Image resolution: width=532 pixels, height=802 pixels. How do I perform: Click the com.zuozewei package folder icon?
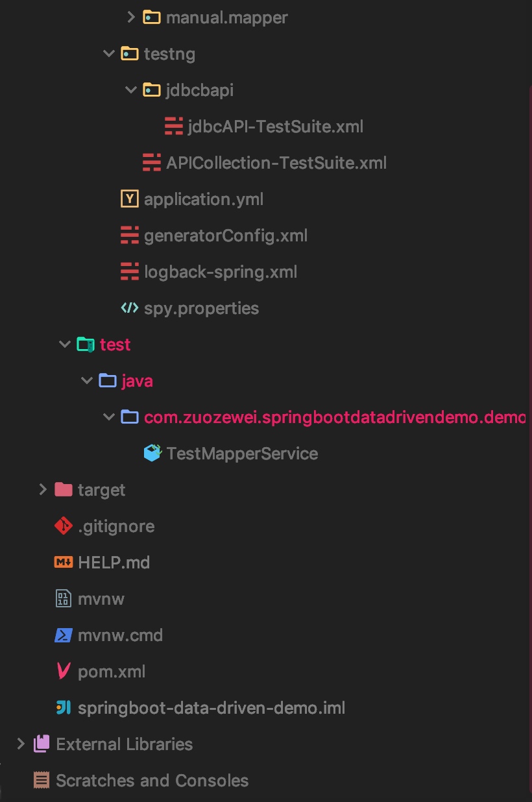[130, 417]
